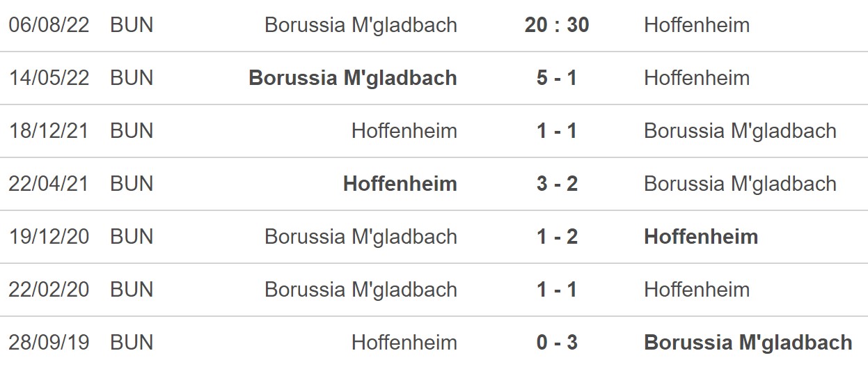Click the 0 - 3 score
This screenshot has width=868, height=367.
[x=557, y=343]
